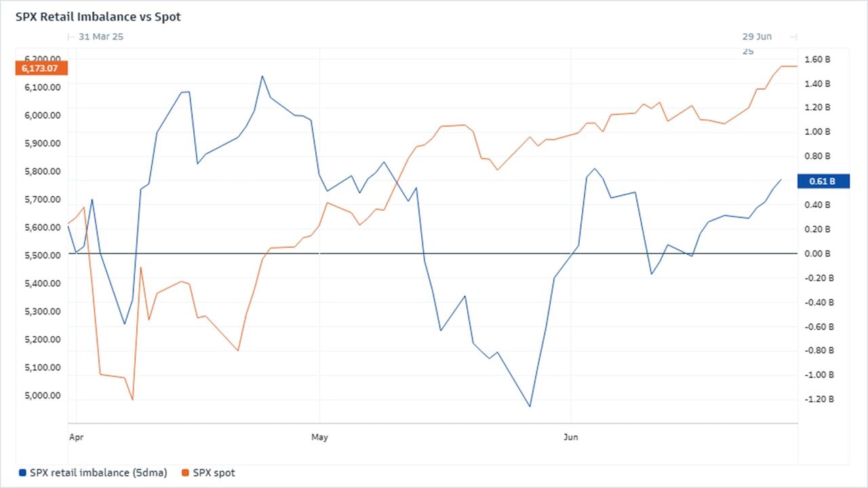The height and width of the screenshot is (488, 868).
Task: Click the range end arrow icon beside 29 Jun
Action: pyautogui.click(x=794, y=37)
